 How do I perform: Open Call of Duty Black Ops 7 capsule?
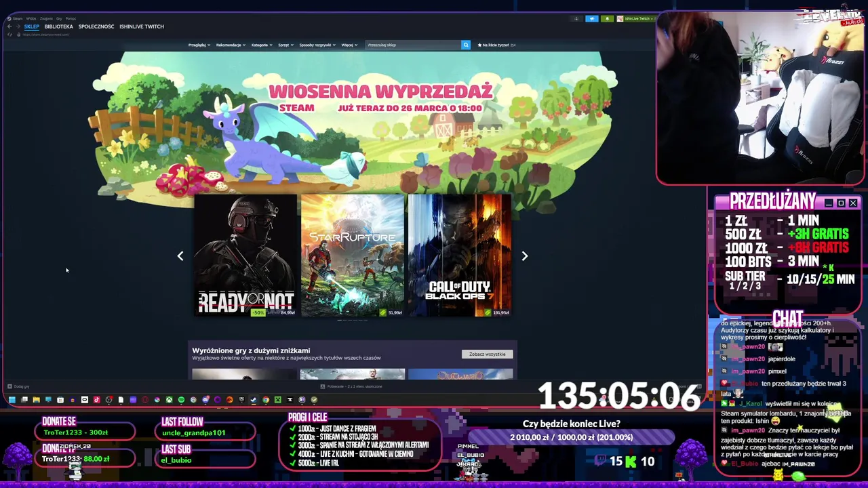point(460,256)
